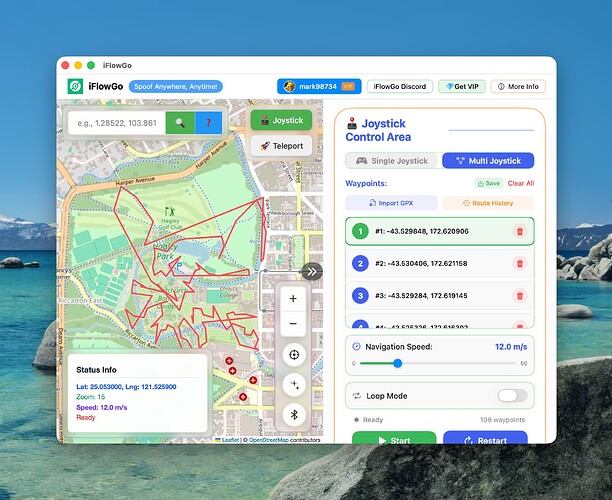Start the route navigation

point(394,438)
